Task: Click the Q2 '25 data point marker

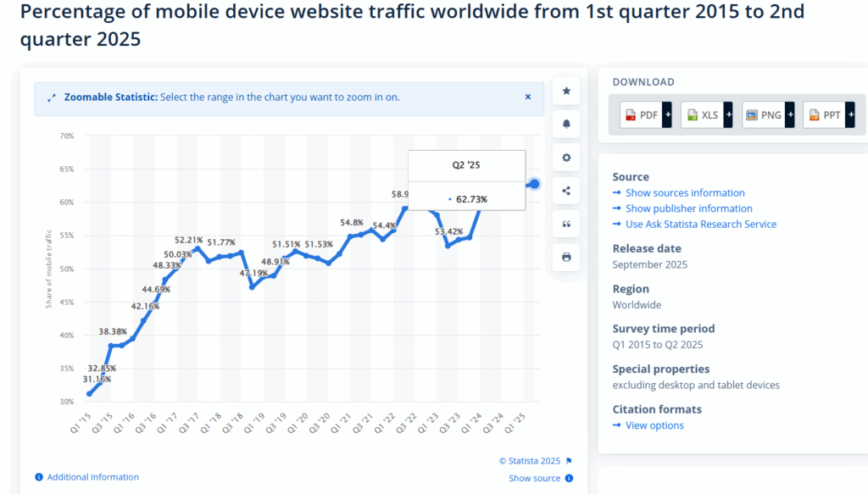Action: point(534,184)
